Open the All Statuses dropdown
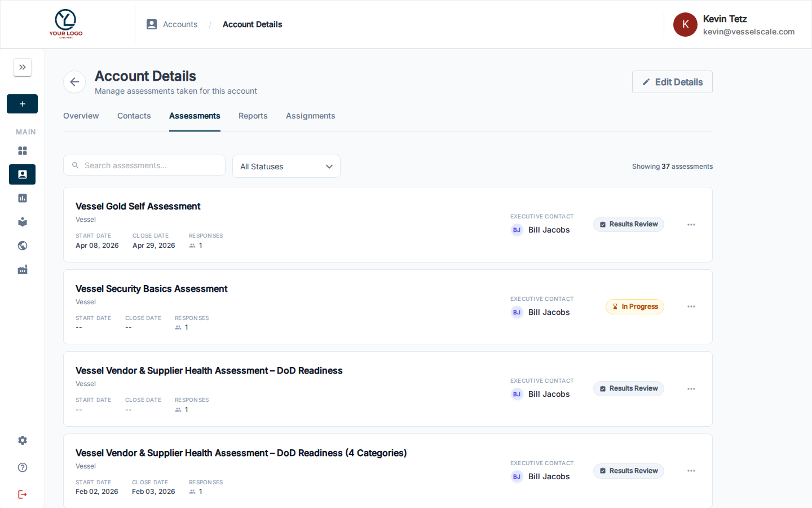 point(286,167)
